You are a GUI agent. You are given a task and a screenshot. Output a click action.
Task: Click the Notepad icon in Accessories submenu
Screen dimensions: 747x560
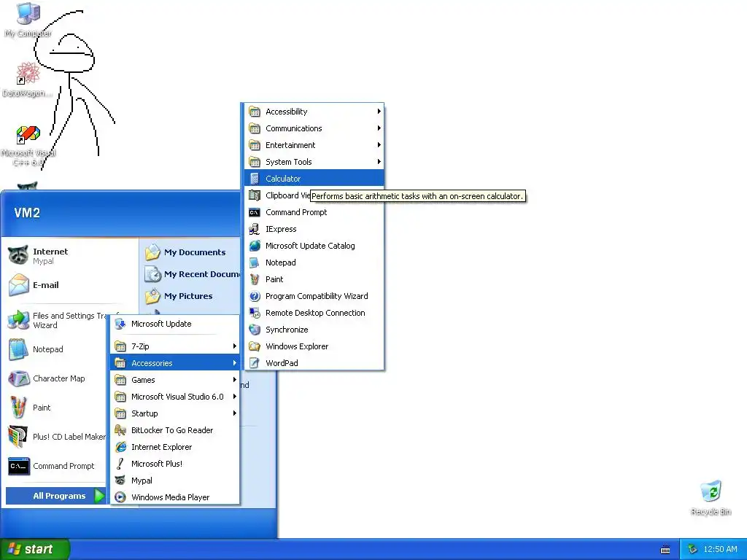(255, 262)
